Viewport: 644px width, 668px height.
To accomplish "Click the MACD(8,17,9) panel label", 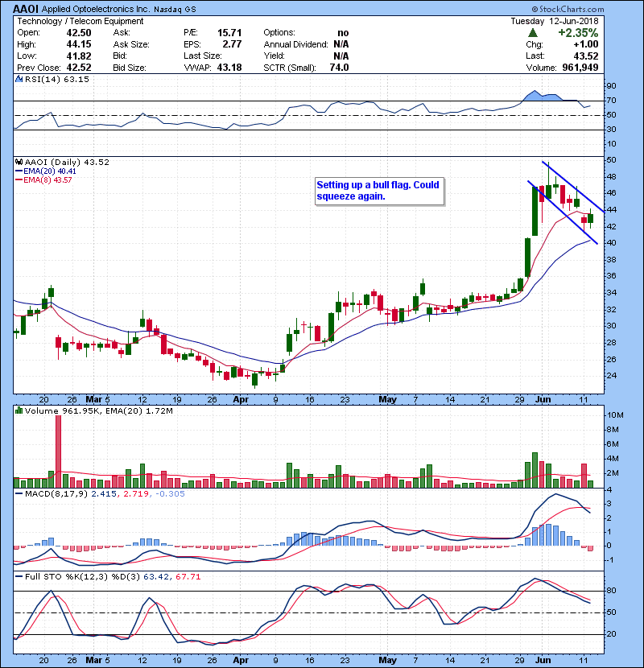I will click(x=57, y=494).
